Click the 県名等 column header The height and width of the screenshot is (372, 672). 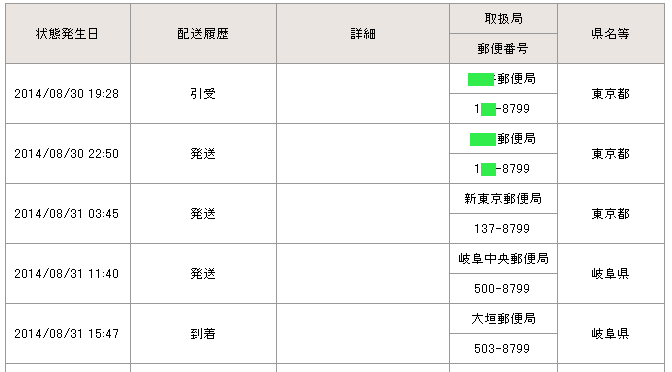point(611,33)
